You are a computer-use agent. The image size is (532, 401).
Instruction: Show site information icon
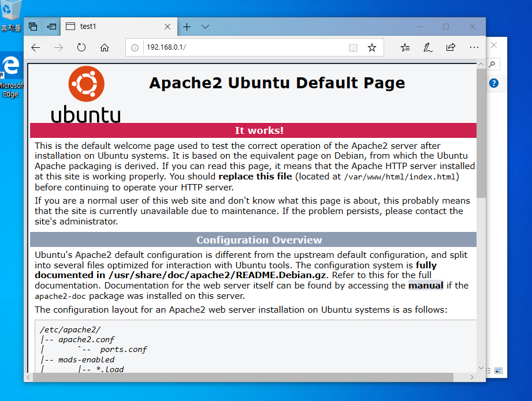click(x=135, y=48)
